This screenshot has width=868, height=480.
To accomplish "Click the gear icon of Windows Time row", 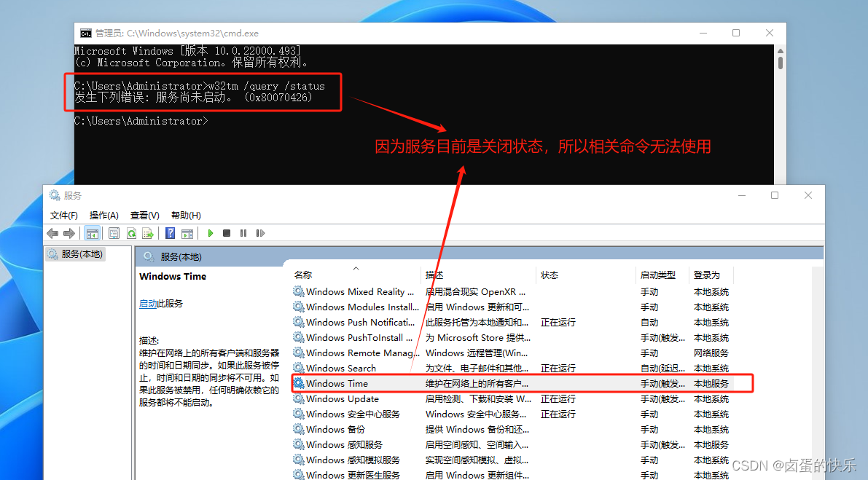I will click(x=299, y=382).
